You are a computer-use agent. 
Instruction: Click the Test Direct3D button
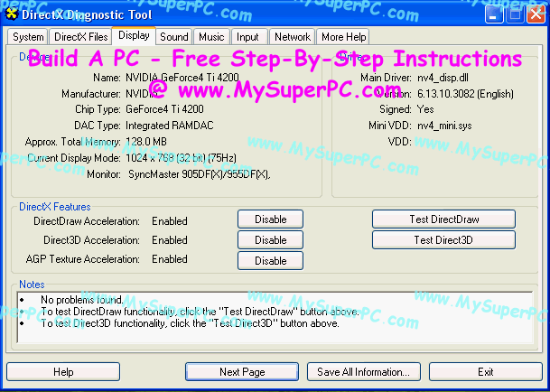[443, 240]
